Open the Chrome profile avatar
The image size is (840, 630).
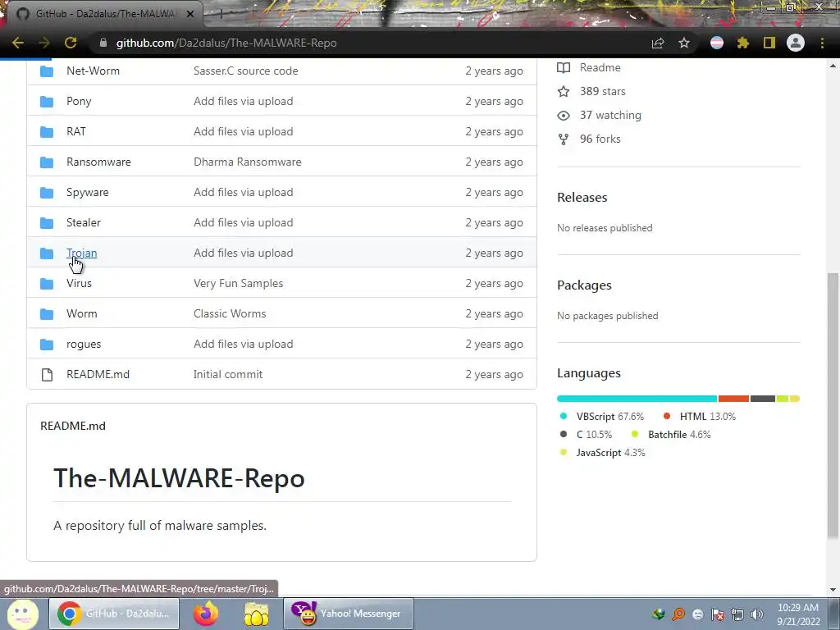pos(796,43)
